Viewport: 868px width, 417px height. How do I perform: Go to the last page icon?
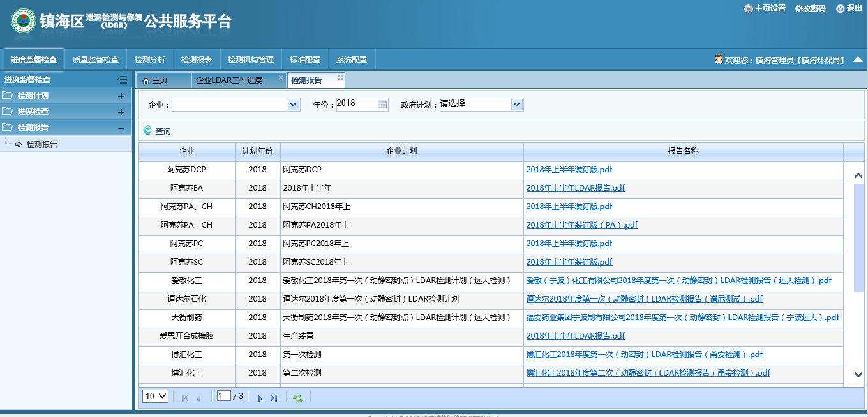click(x=274, y=399)
